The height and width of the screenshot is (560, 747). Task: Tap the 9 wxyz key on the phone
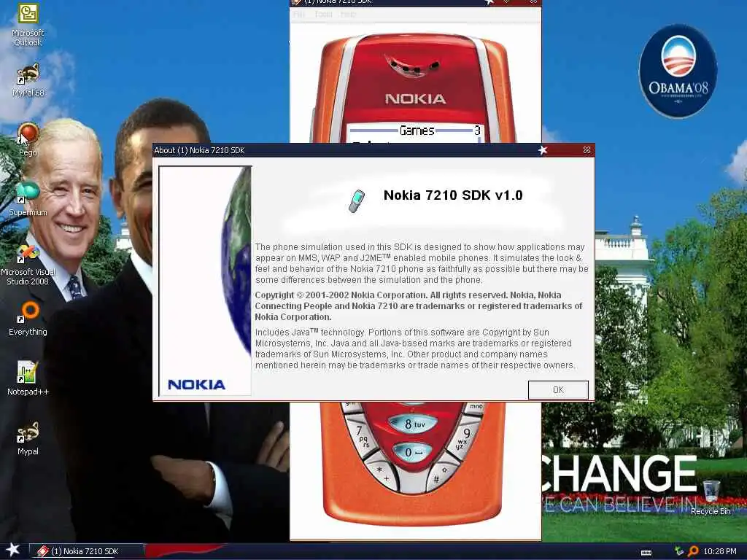coord(462,438)
